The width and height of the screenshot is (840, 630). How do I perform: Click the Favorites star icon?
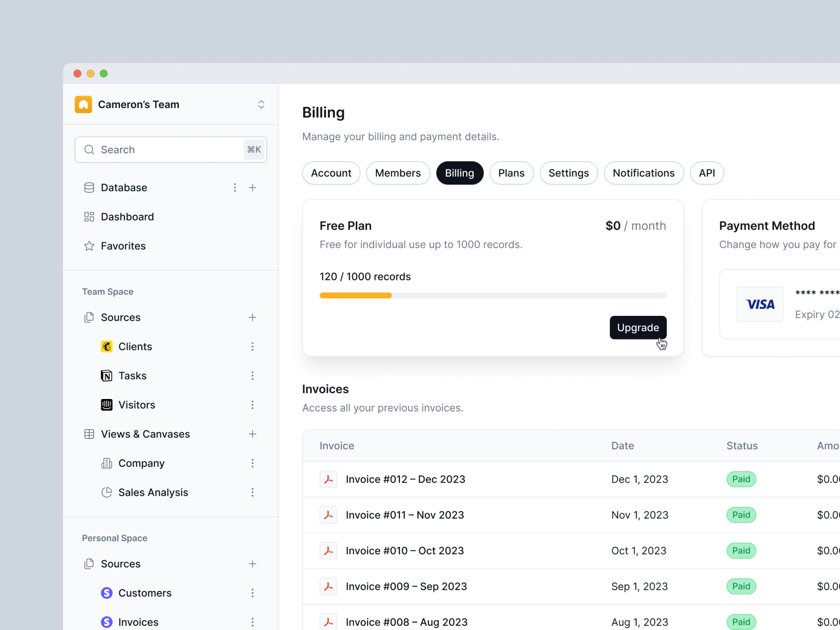[x=89, y=246]
